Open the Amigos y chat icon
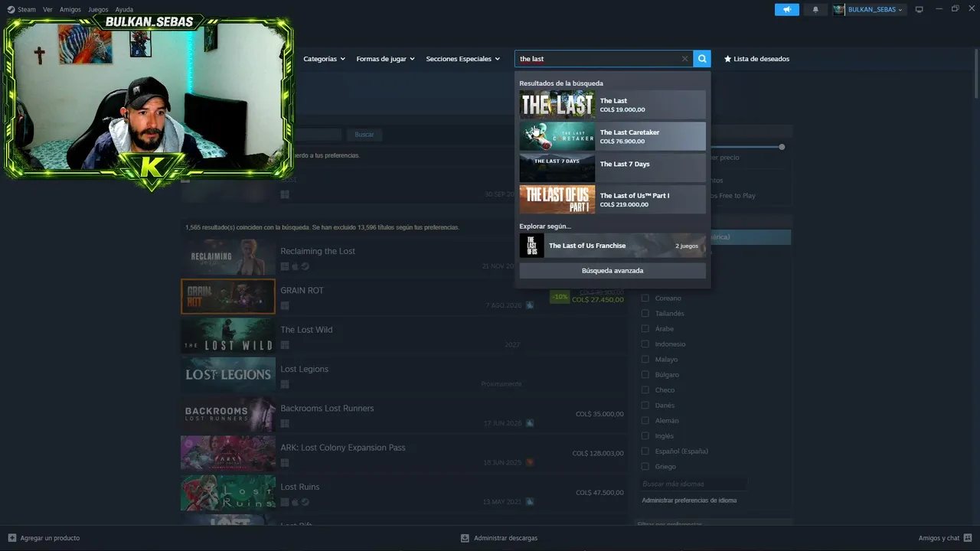This screenshot has height=551, width=980. (x=969, y=538)
